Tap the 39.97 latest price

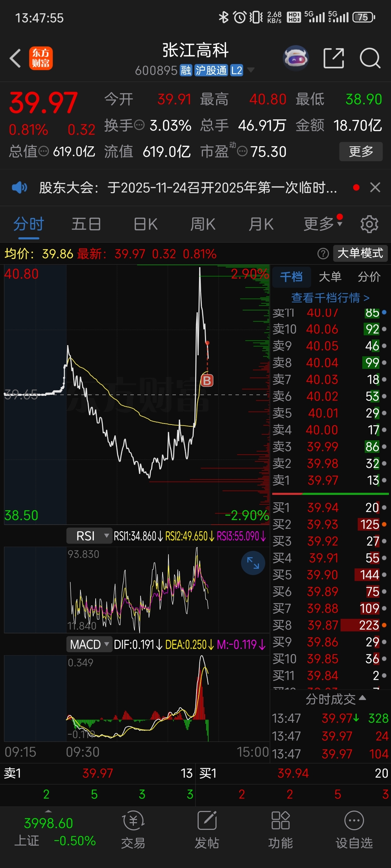pos(43,103)
